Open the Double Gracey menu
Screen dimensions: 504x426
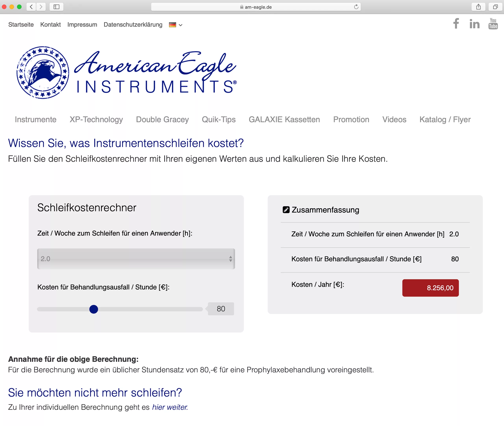pos(162,120)
